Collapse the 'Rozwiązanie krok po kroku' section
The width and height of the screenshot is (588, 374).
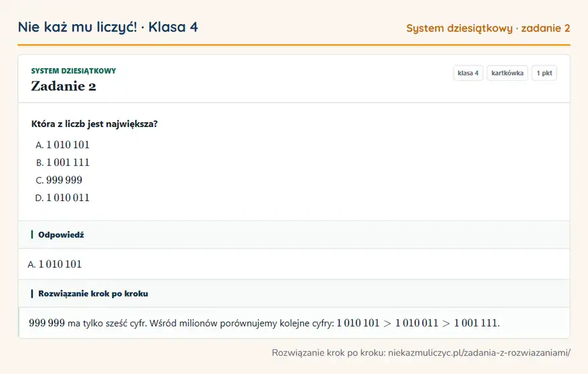(294, 293)
